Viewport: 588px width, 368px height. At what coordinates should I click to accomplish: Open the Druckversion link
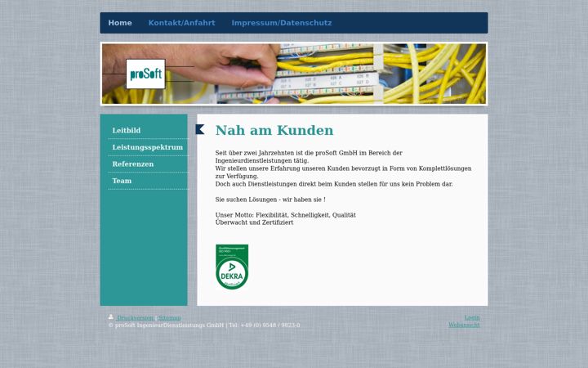coord(135,317)
